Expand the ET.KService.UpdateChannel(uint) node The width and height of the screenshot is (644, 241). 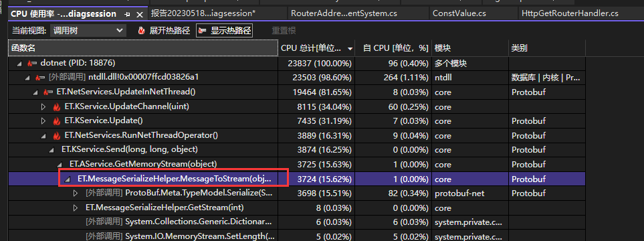43,107
